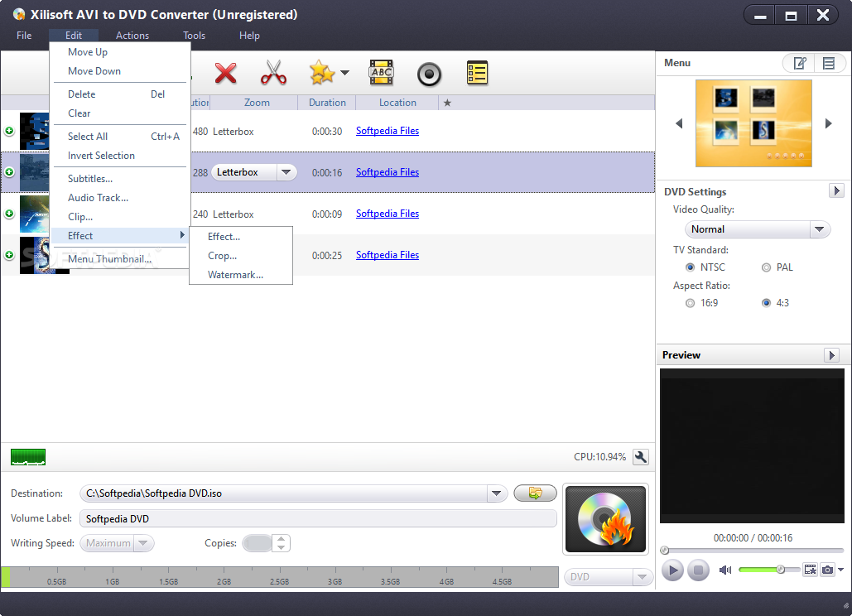Click the green plus on the 0:00:16 row
The width and height of the screenshot is (852, 616).
click(9, 172)
